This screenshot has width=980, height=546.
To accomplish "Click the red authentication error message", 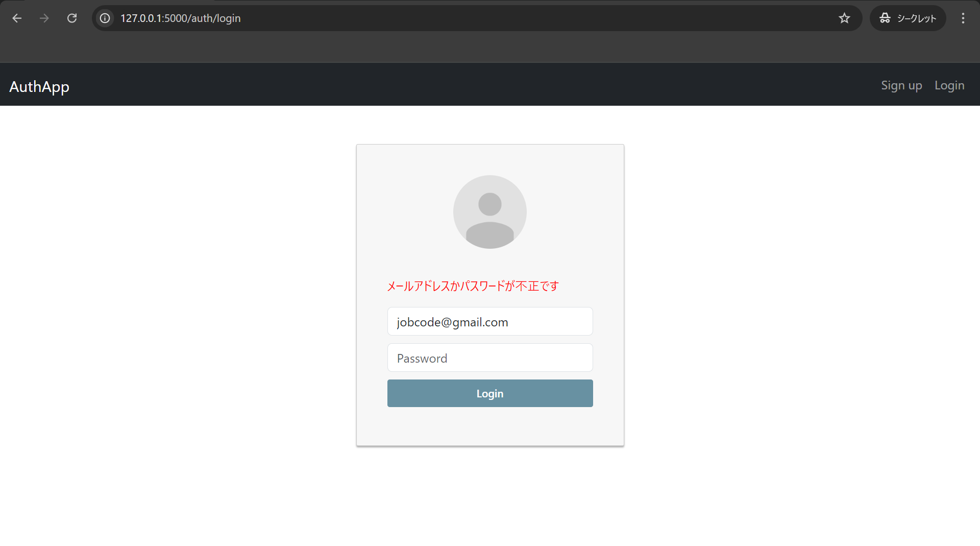I will click(472, 286).
